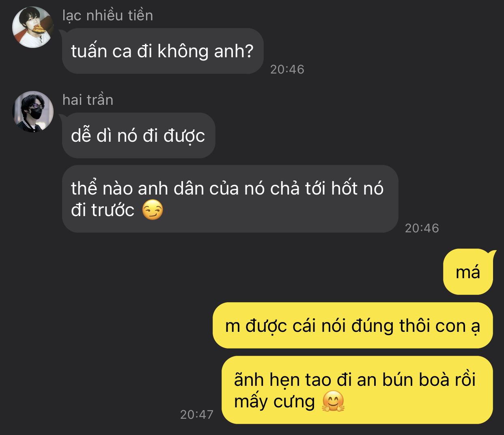Screen dimensions: 504x435
Task: Tap the 20:46 timestamp beside hai trần's message
Action: click(x=422, y=228)
